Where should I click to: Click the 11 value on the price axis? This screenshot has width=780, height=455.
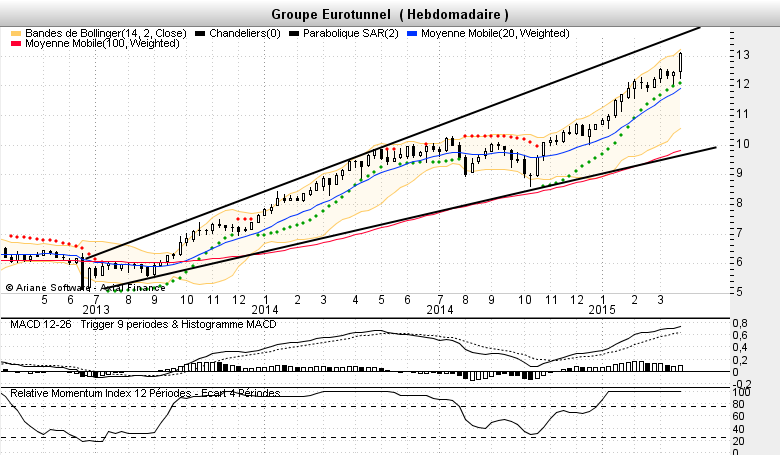coord(743,114)
